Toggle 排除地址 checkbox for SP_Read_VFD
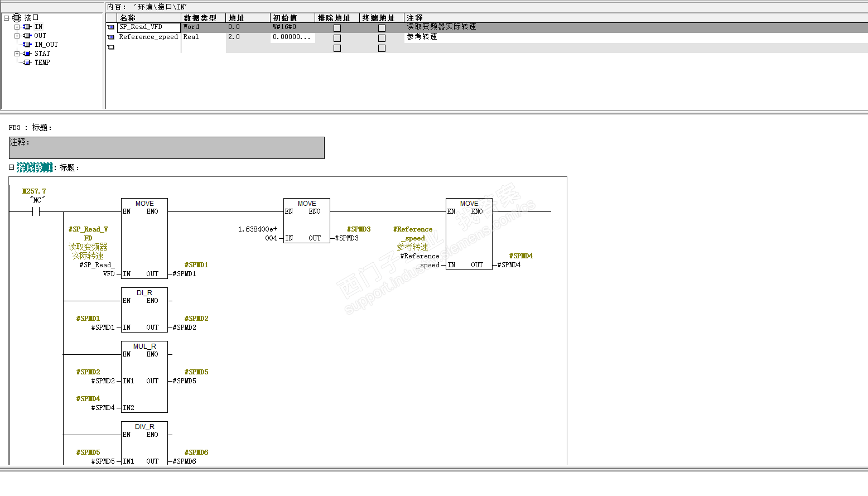This screenshot has height=496, width=868. (x=337, y=28)
